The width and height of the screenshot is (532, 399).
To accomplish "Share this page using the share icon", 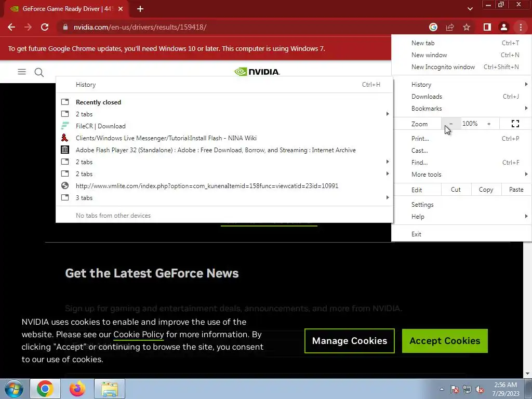I will point(450,27).
